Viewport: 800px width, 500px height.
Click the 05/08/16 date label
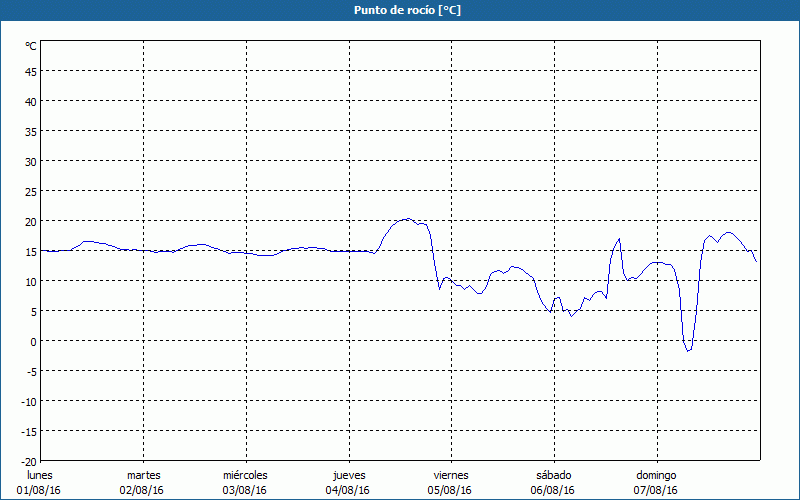pyautogui.click(x=450, y=490)
